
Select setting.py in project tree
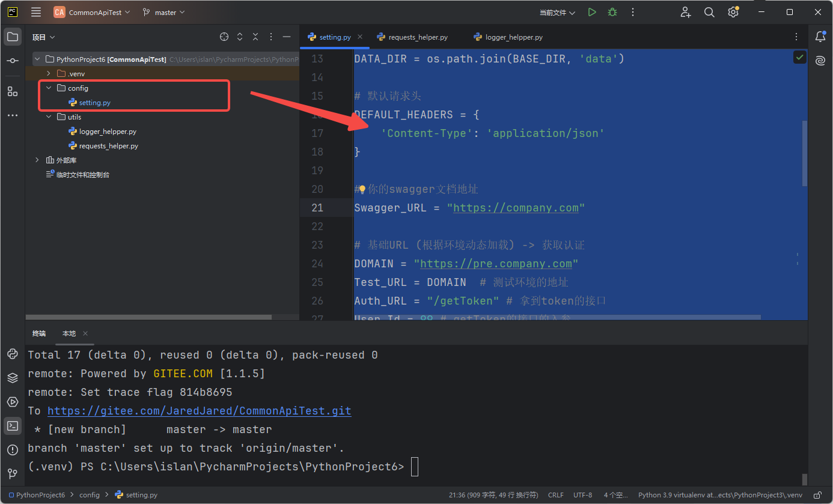(94, 103)
